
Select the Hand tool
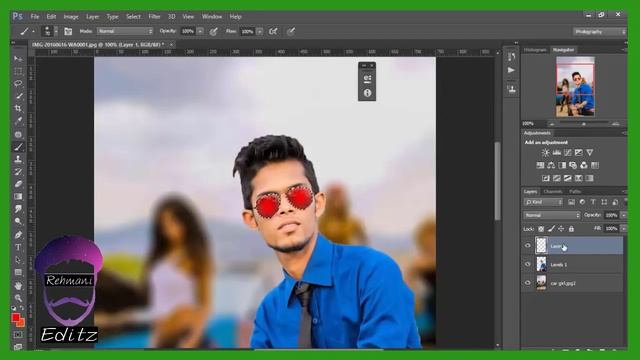click(x=18, y=286)
